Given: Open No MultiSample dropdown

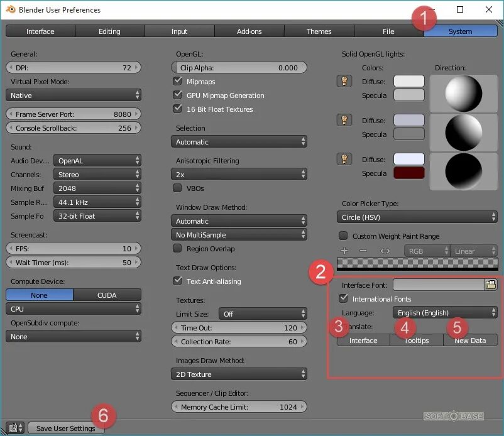Looking at the screenshot, I should [239, 234].
